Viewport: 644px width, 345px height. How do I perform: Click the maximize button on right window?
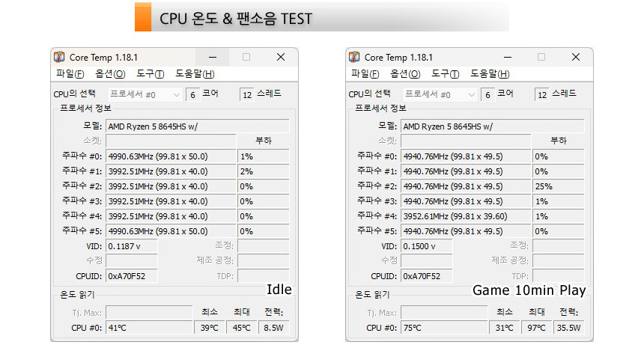point(541,58)
